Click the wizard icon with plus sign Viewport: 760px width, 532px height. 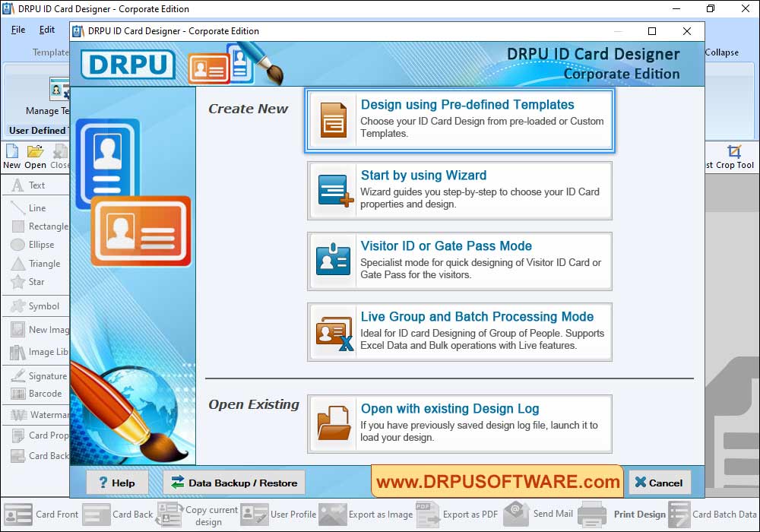point(335,191)
